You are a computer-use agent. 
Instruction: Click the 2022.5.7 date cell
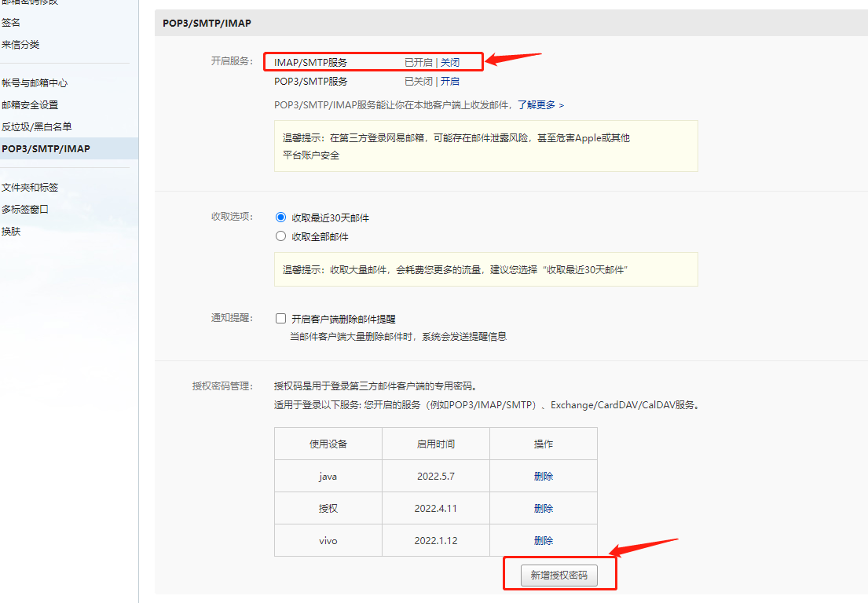(436, 477)
